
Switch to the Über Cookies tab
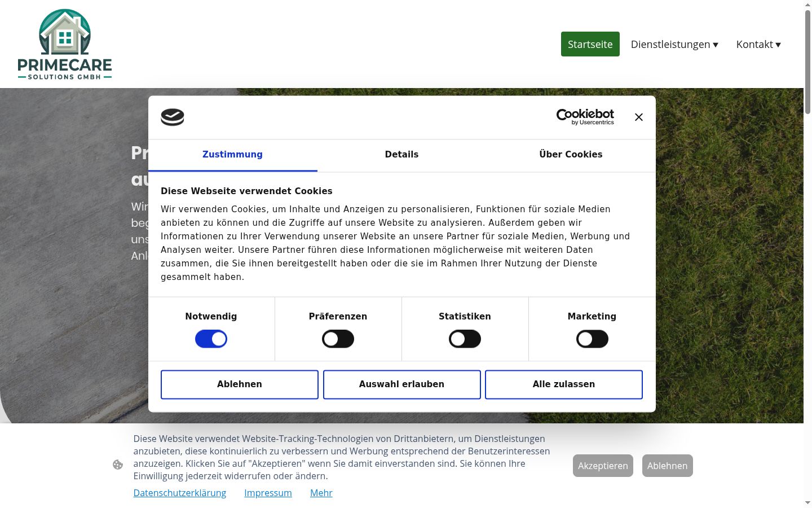click(x=571, y=155)
